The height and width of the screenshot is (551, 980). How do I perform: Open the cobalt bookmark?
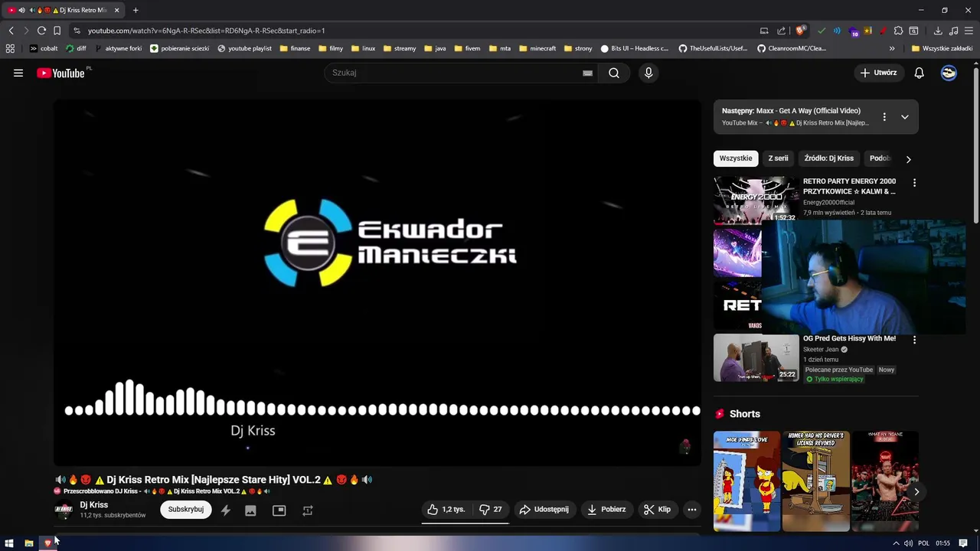44,48
